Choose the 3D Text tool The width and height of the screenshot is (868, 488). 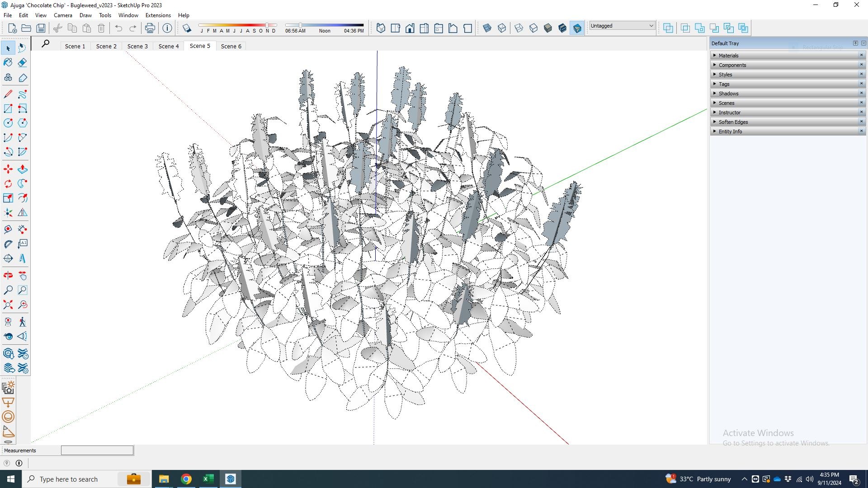point(22,258)
